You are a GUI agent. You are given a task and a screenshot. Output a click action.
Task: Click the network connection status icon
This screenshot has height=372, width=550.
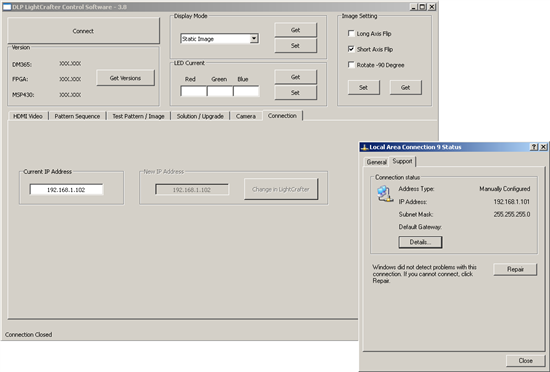click(385, 194)
